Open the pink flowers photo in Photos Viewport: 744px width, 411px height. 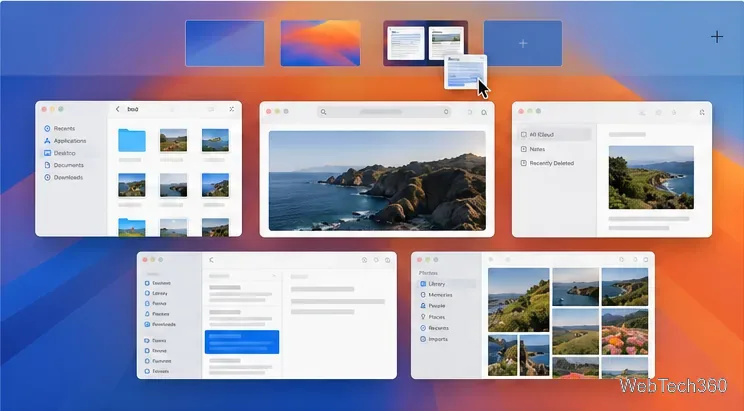624,332
